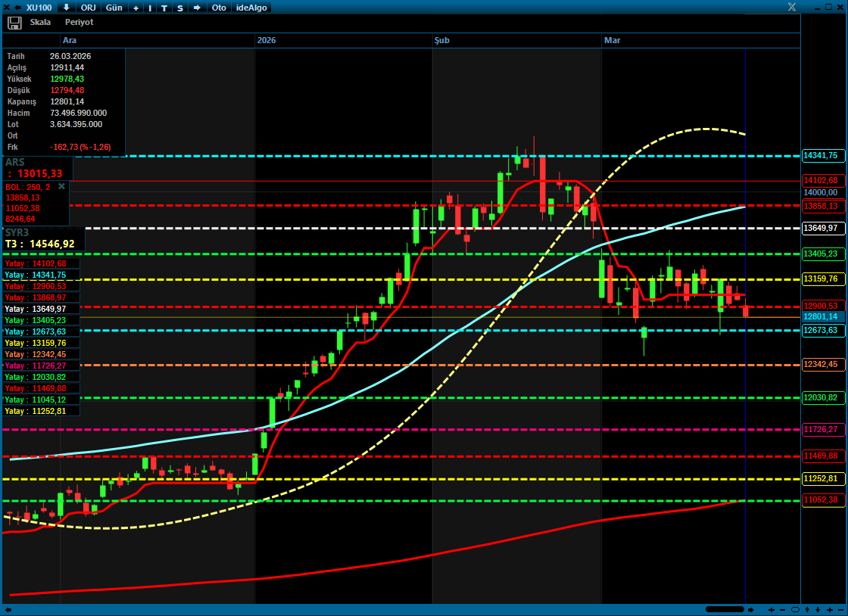Screen dimensions: 848x616
Task: Click the Hacim value 73.496.990.000
Action: 79,113
